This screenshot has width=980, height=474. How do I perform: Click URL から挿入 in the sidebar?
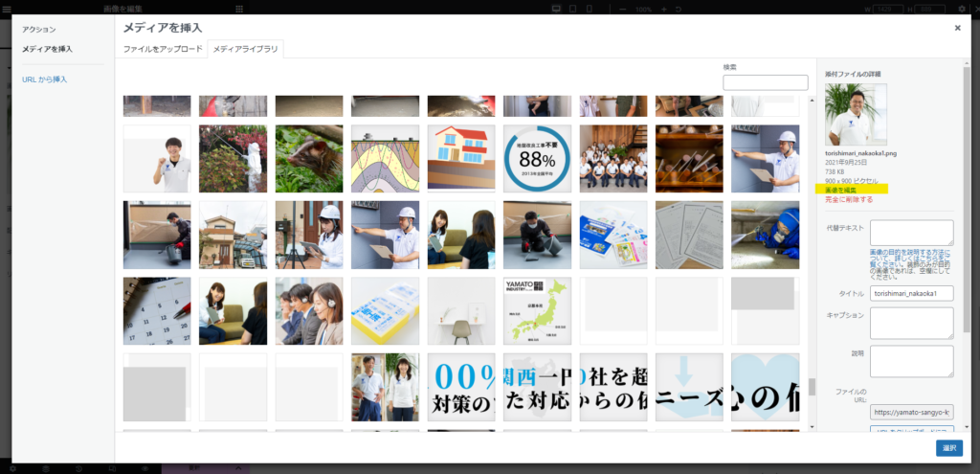[x=44, y=79]
